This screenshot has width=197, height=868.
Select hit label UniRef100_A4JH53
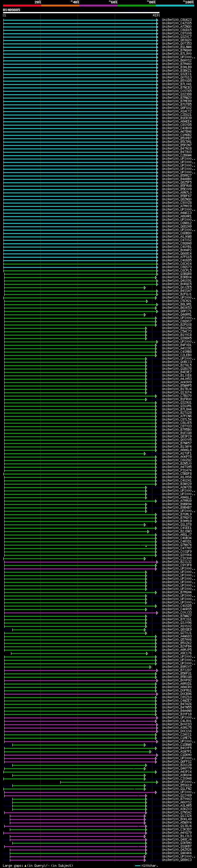click(x=177, y=379)
